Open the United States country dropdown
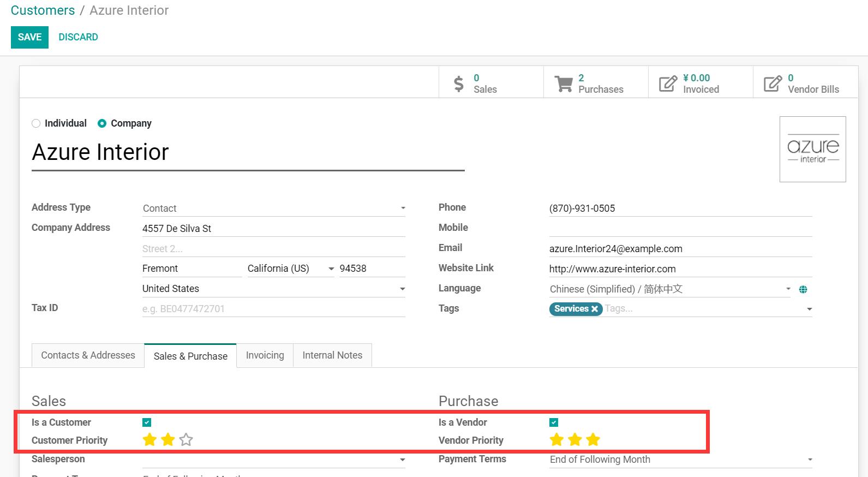 pos(273,289)
